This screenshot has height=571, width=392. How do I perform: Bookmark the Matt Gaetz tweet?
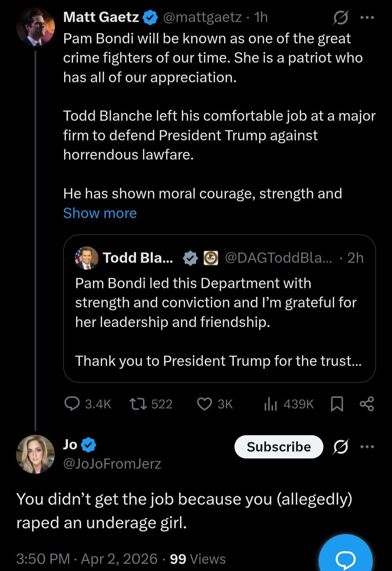337,404
